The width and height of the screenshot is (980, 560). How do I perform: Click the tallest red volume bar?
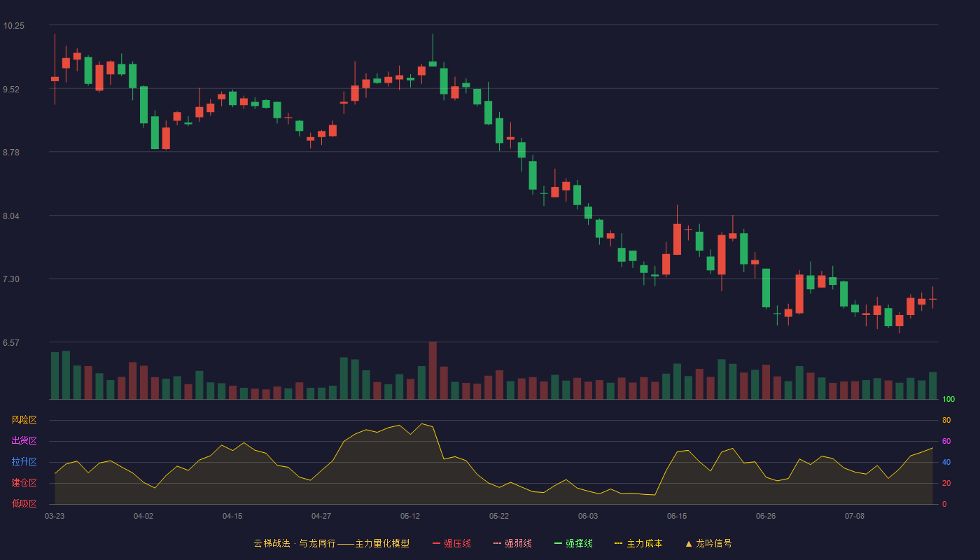433,370
